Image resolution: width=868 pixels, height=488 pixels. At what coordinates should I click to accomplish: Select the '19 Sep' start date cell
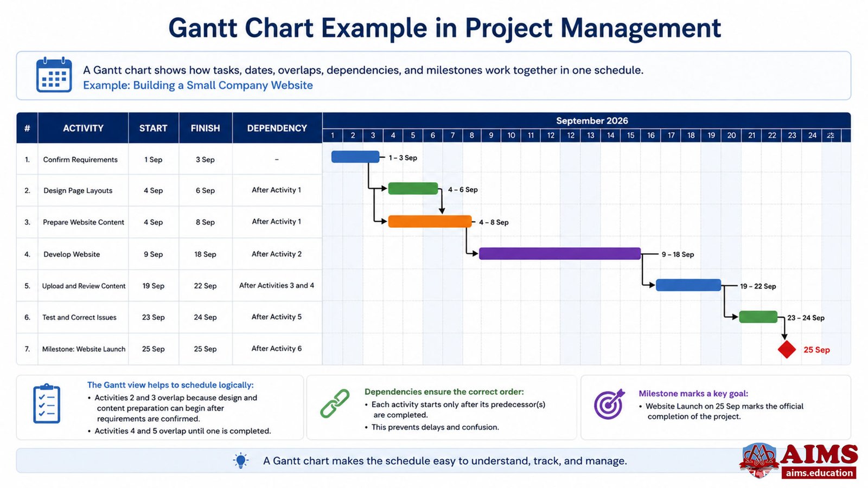[154, 286]
